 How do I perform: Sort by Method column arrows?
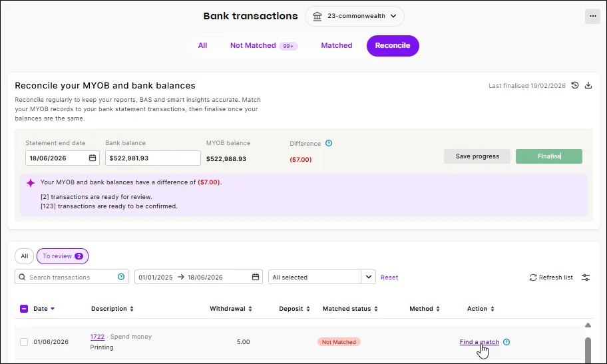click(438, 309)
